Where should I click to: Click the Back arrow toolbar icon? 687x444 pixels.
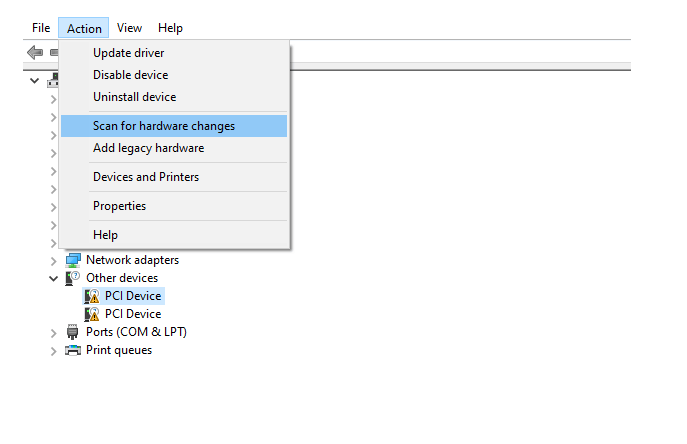click(x=35, y=53)
